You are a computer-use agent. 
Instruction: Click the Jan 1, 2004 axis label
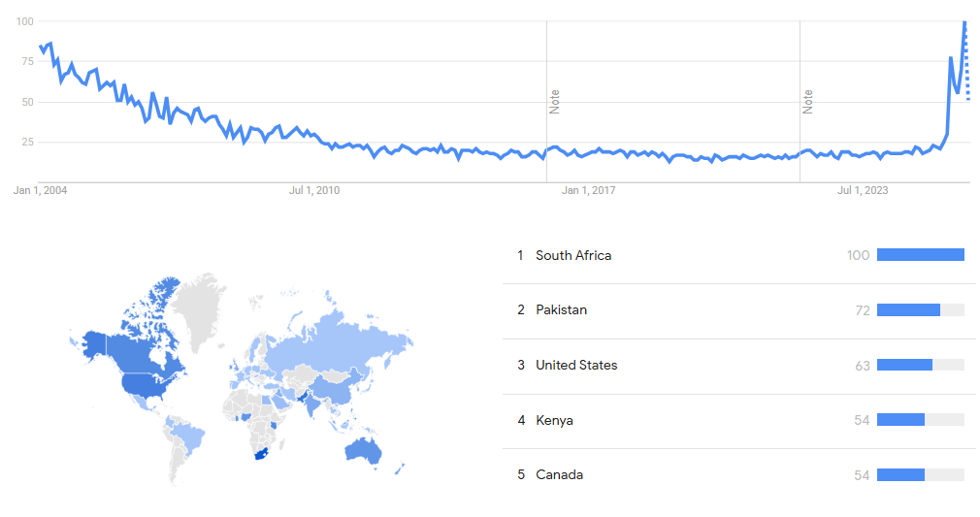point(40,190)
